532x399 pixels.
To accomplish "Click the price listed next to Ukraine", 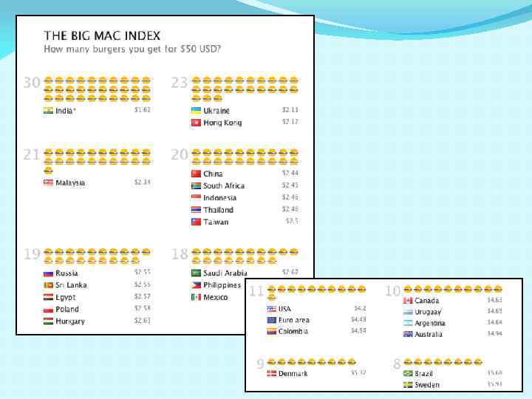I will tap(290, 110).
